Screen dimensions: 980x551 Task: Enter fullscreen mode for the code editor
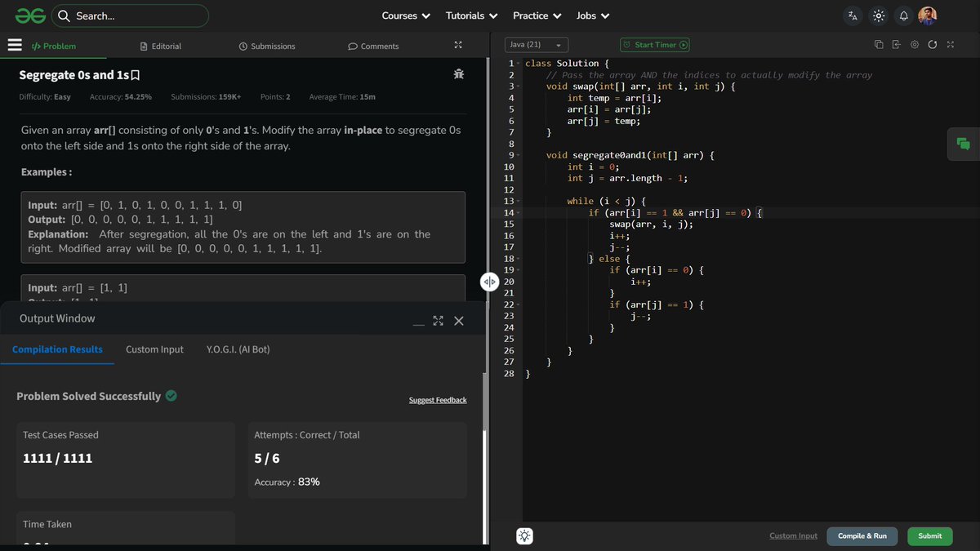click(950, 46)
